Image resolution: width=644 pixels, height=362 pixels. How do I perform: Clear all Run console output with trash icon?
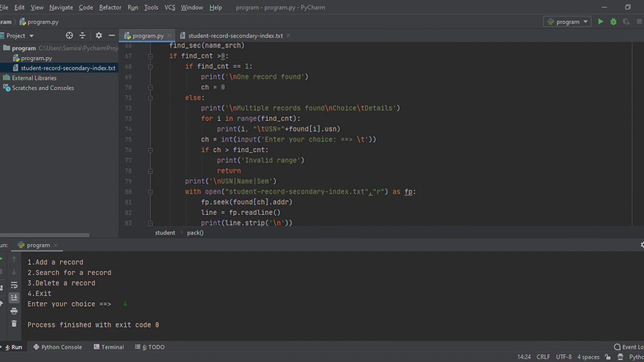pyautogui.click(x=14, y=324)
